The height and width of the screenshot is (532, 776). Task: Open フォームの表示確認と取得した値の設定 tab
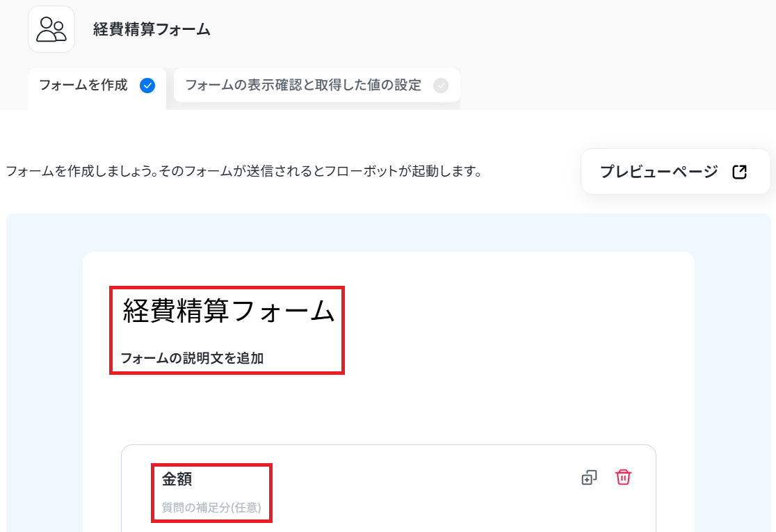317,86
